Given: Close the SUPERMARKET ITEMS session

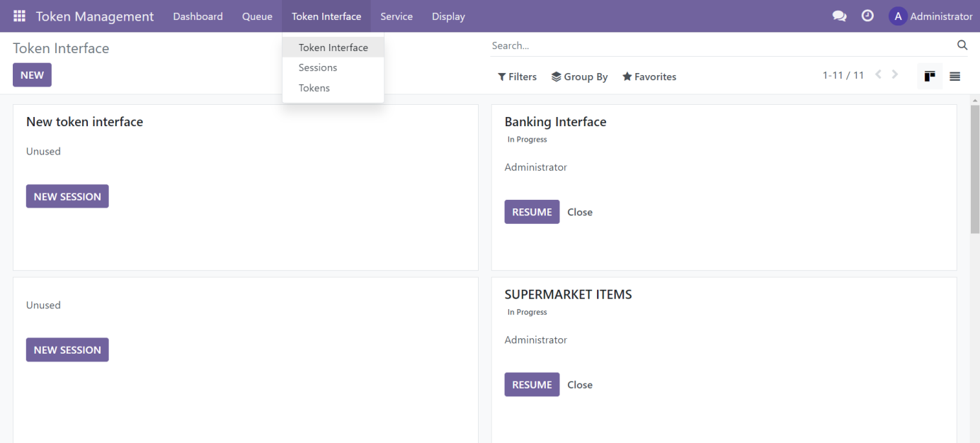Looking at the screenshot, I should point(579,385).
